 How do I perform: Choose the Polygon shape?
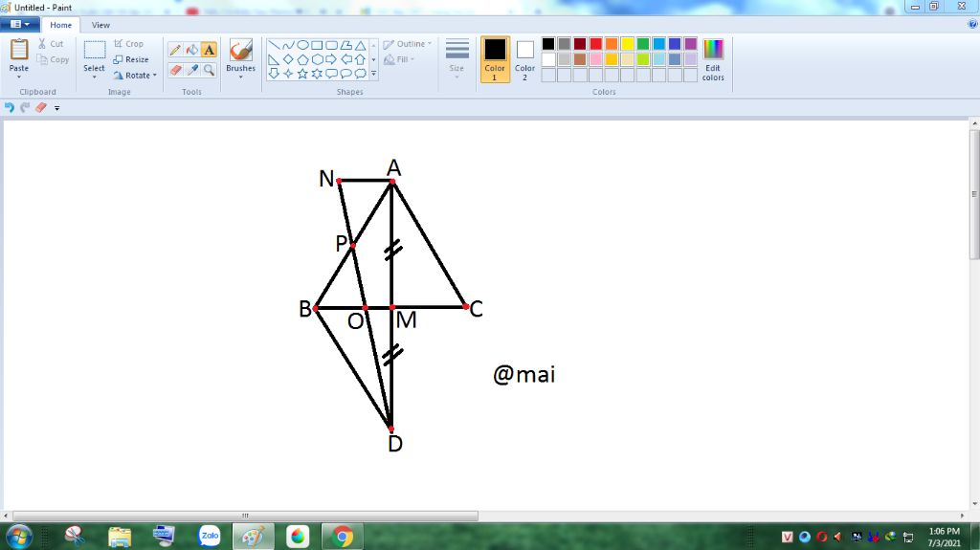[345, 45]
